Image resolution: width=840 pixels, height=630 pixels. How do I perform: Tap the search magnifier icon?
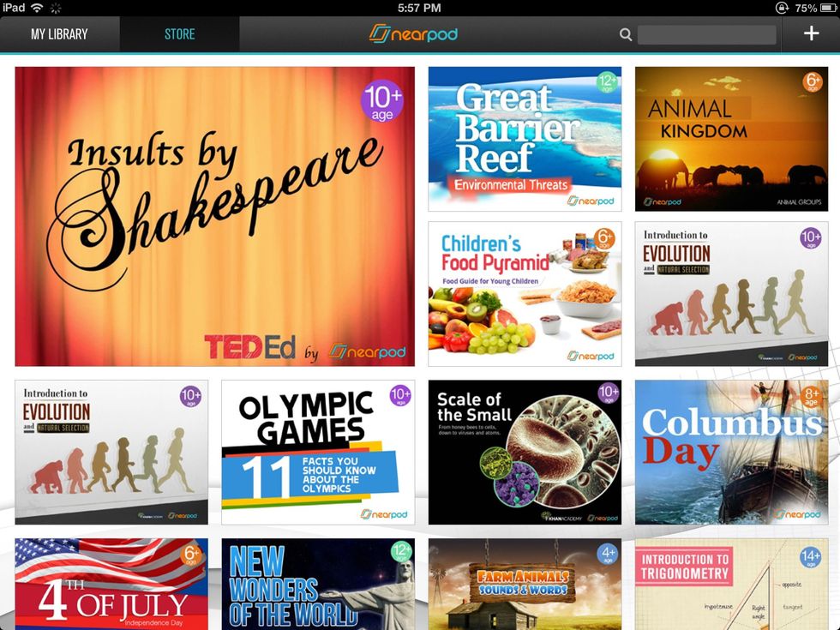click(x=625, y=35)
